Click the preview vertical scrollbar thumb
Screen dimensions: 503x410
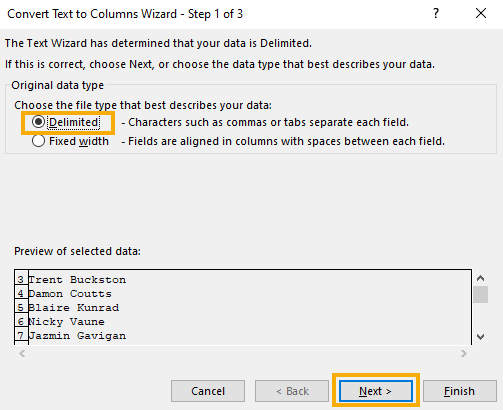point(480,294)
